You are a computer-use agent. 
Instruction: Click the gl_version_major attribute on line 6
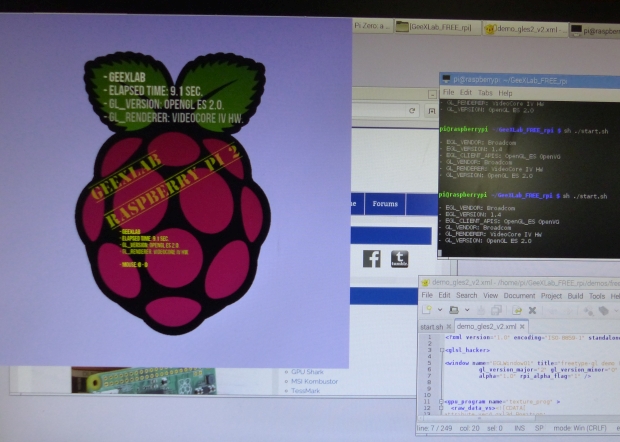point(511,370)
